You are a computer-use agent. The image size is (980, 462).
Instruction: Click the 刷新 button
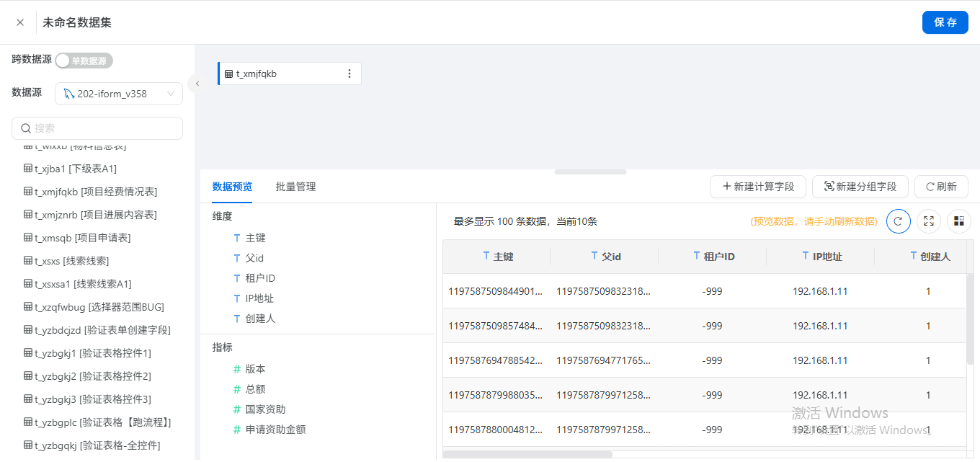pyautogui.click(x=941, y=187)
